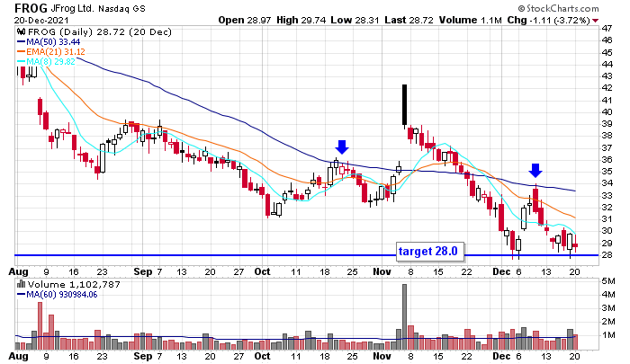
Task: Click the red down-triangle change indicator
Action: pyautogui.click(x=596, y=21)
